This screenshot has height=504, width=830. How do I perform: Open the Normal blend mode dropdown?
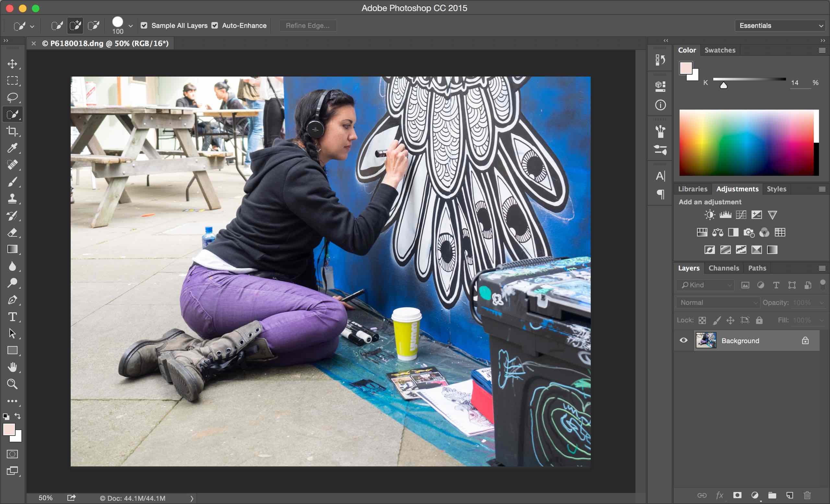pos(717,302)
